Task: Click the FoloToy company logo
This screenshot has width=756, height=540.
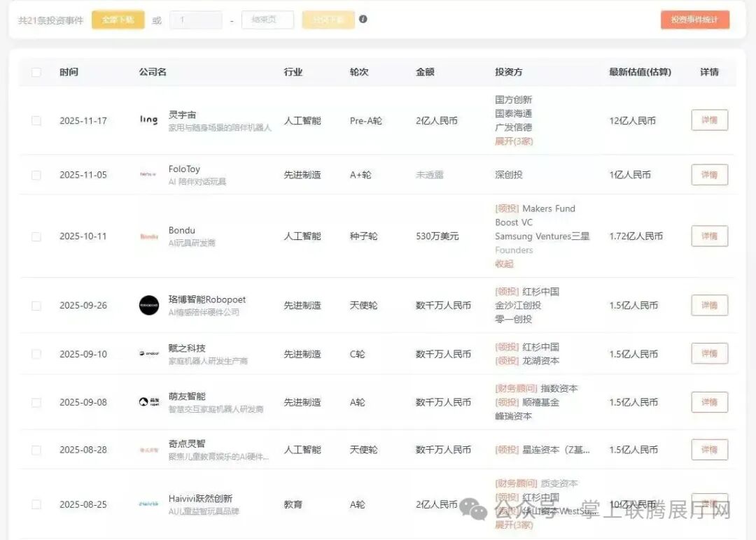Action: (x=148, y=174)
